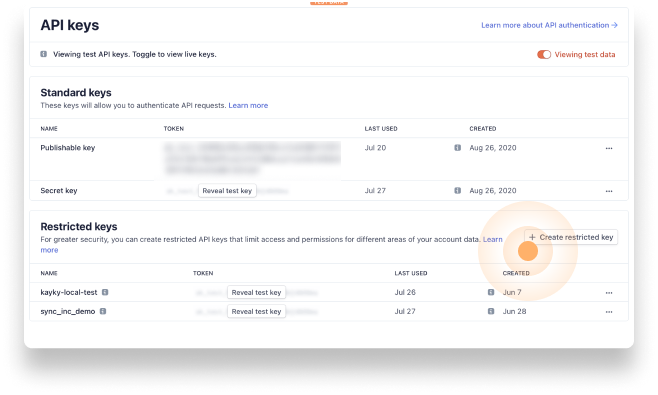Image resolution: width=658 pixels, height=395 pixels.
Task: Click info icon beside kayky-local-test name
Action: (105, 292)
